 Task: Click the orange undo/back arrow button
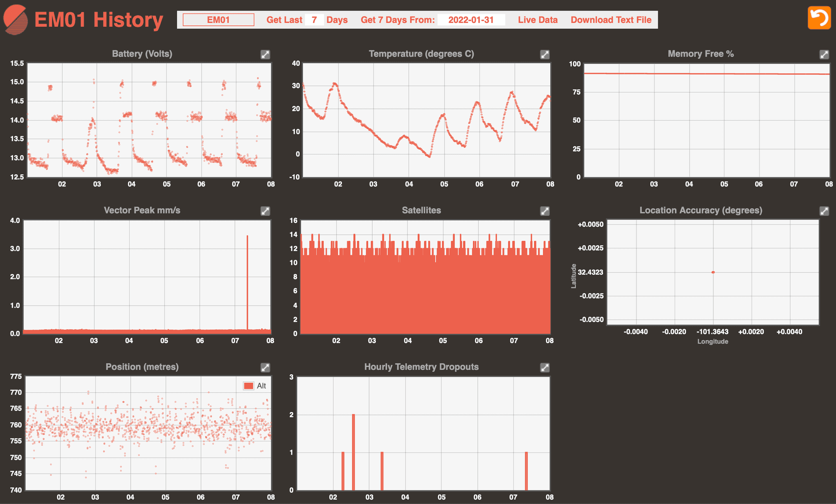pos(819,18)
